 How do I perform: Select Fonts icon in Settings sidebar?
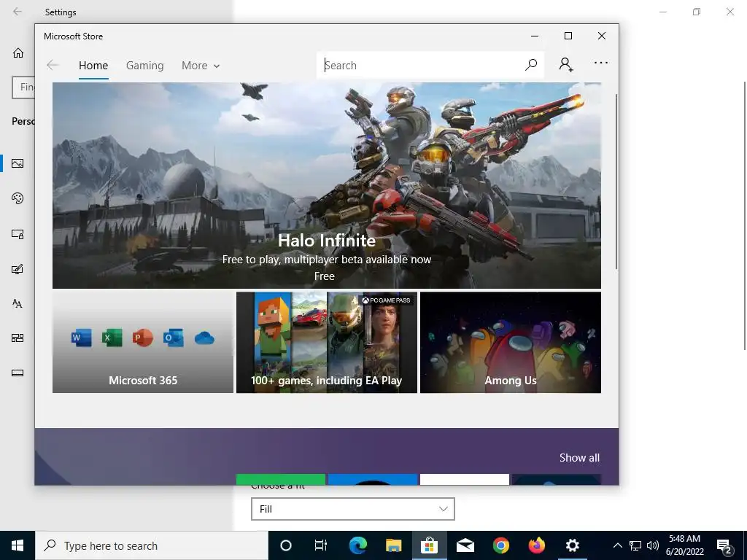(18, 303)
